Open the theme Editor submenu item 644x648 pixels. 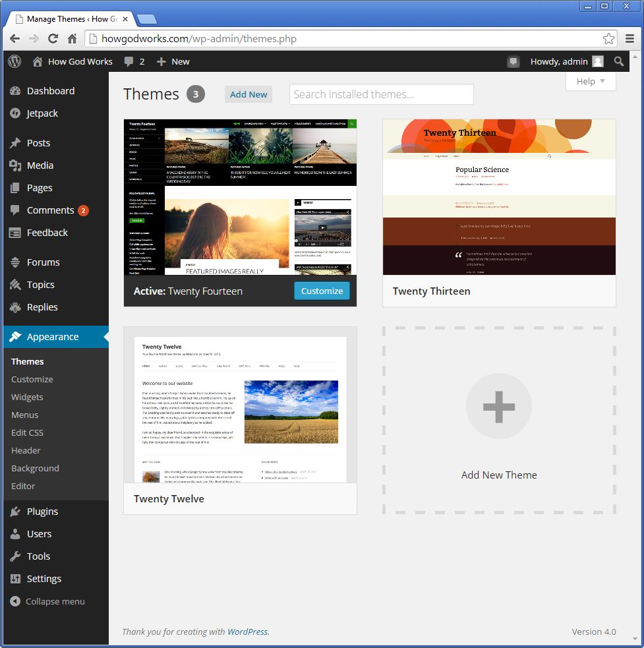23,486
